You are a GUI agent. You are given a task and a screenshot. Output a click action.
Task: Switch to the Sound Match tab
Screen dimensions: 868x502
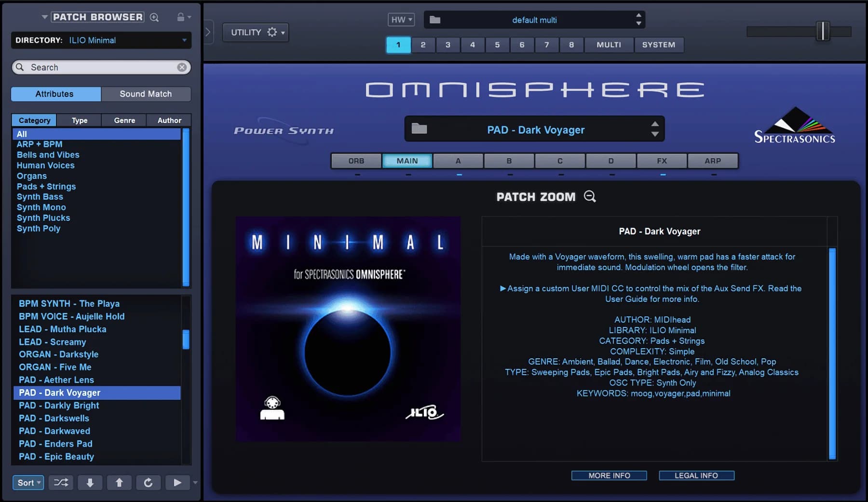click(146, 94)
